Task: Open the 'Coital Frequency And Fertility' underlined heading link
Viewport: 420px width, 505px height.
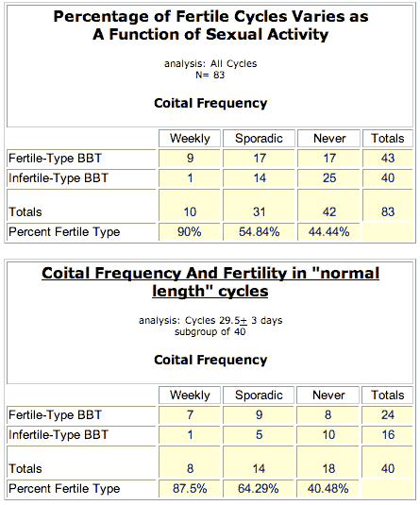Action: [210, 282]
